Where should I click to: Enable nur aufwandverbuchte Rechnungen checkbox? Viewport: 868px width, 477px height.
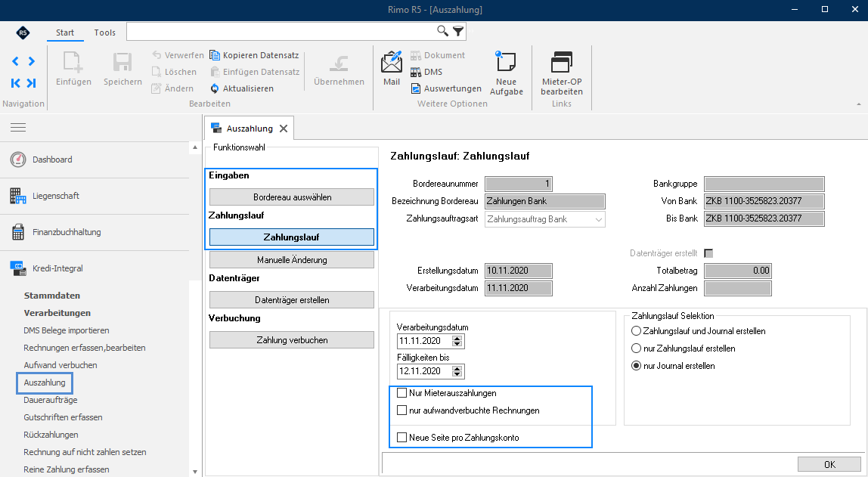pyautogui.click(x=402, y=410)
